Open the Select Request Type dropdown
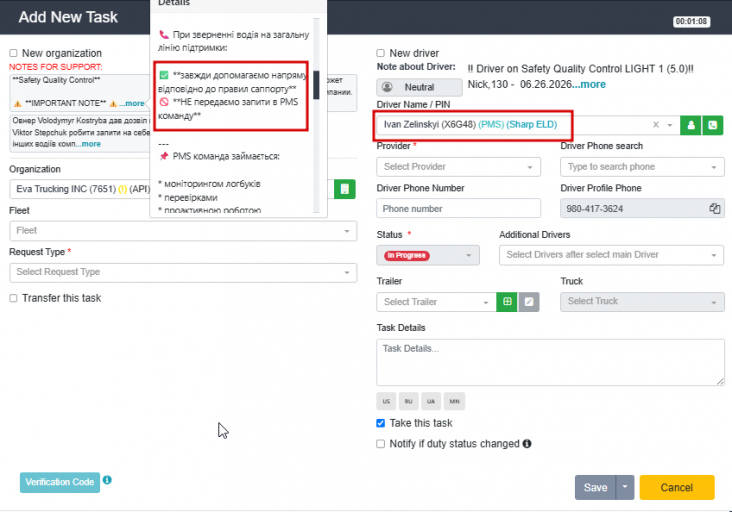732x512 pixels. [x=183, y=273]
